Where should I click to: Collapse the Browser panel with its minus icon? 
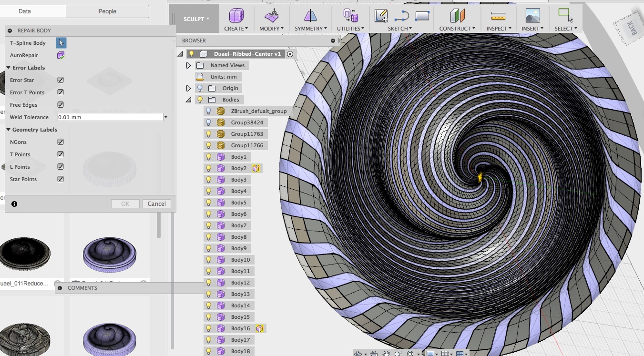[x=333, y=41]
